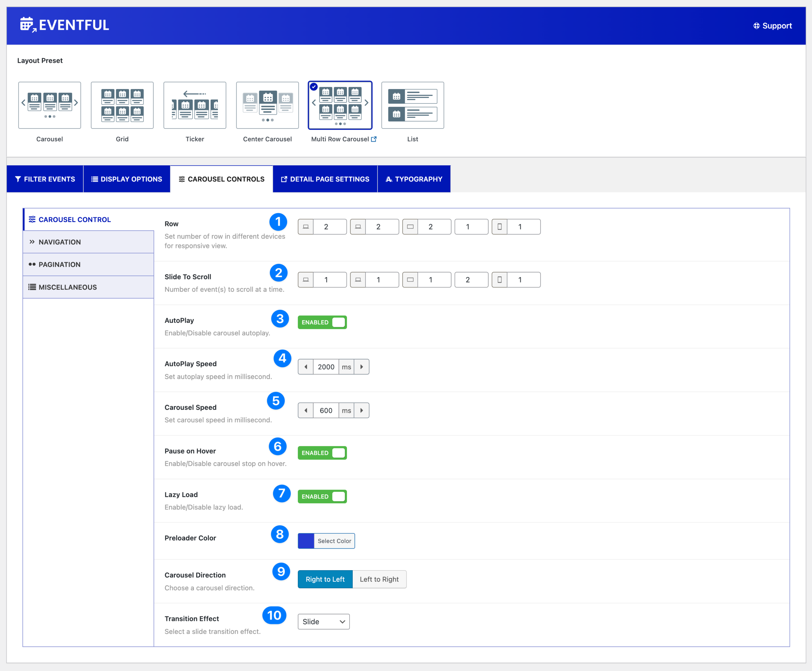This screenshot has width=812, height=671.
Task: Open the Pagination side section
Action: coord(88,264)
